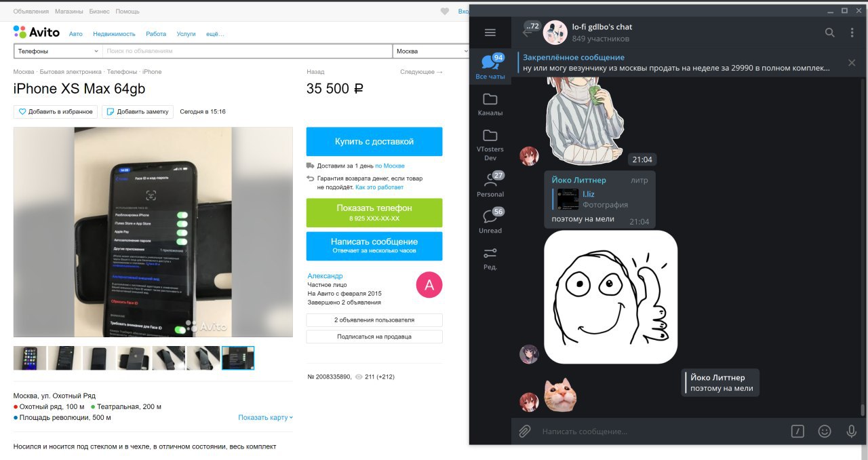868x460 pixels.
Task: Open the Unread chats folder
Action: click(490, 221)
